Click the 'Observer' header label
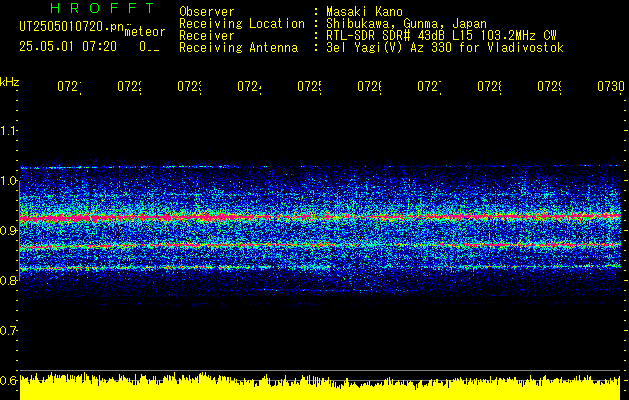Image resolution: width=629 pixels, height=400 pixels. pyautogui.click(x=207, y=12)
